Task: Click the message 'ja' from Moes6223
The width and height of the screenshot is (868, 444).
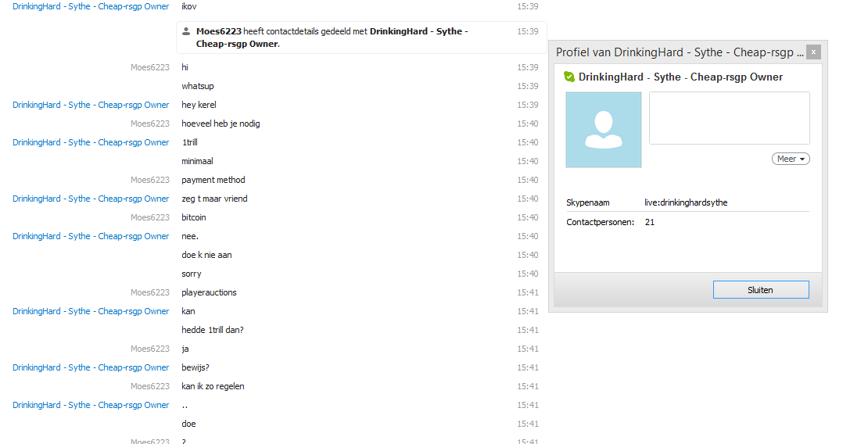Action: coord(185,349)
